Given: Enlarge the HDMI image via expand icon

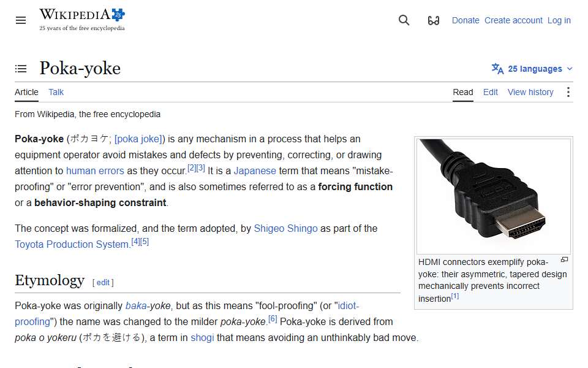Looking at the screenshot, I should [x=564, y=260].
